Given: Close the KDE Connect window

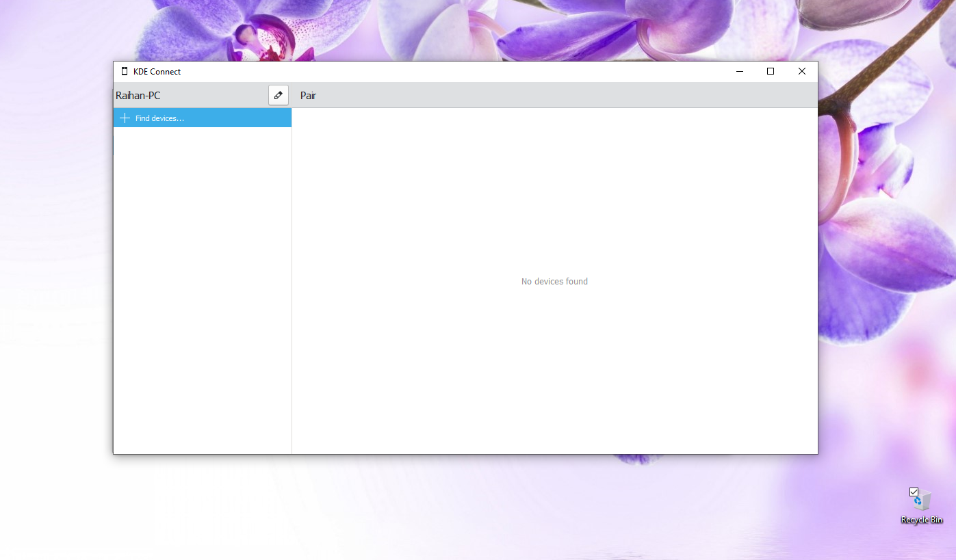Looking at the screenshot, I should pos(802,71).
